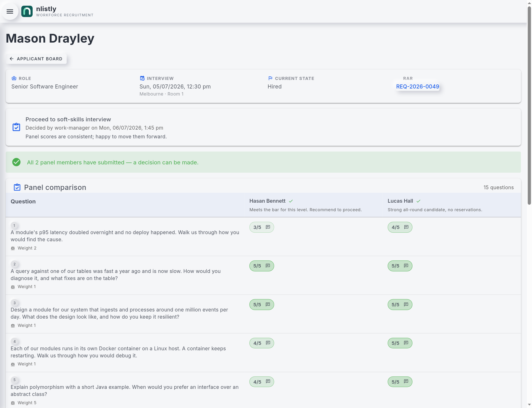This screenshot has width=532, height=408.
Task: Click the weight scale icon on question 1
Action: [13, 248]
